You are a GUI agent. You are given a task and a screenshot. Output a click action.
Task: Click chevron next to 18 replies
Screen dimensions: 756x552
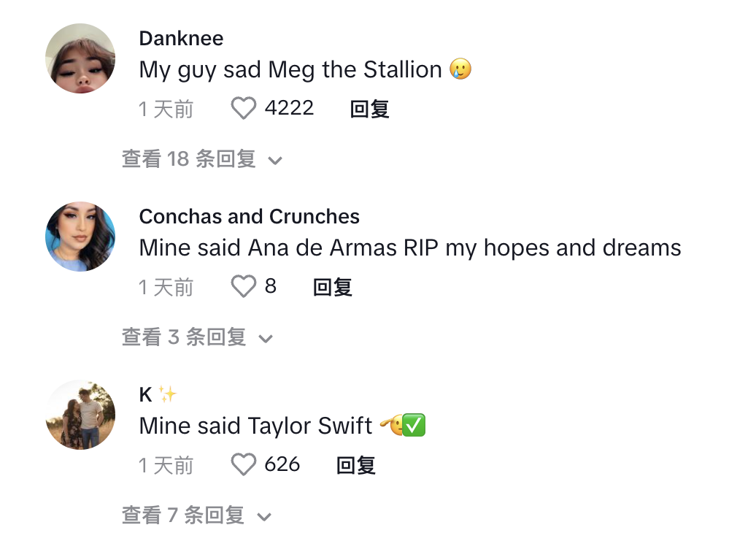(x=275, y=161)
